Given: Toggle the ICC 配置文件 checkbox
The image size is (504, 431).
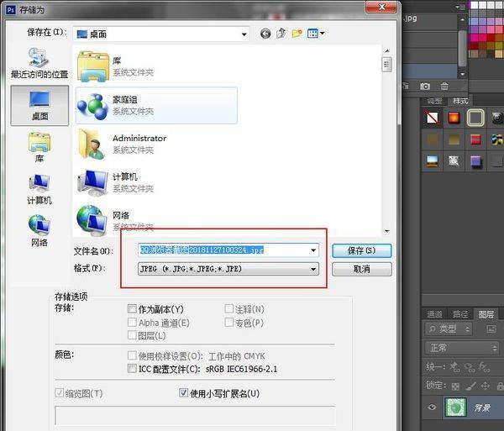Looking at the screenshot, I should pos(132,368).
